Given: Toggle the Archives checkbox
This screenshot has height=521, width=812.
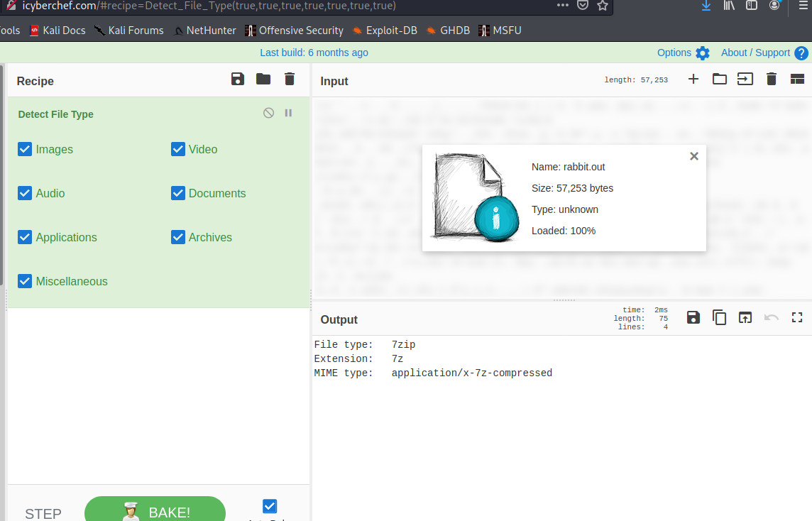Looking at the screenshot, I should pyautogui.click(x=178, y=237).
